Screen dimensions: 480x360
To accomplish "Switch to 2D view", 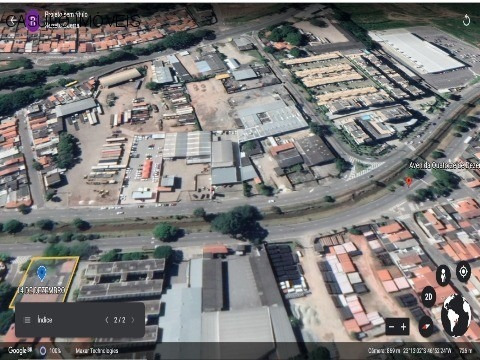I will (429, 296).
